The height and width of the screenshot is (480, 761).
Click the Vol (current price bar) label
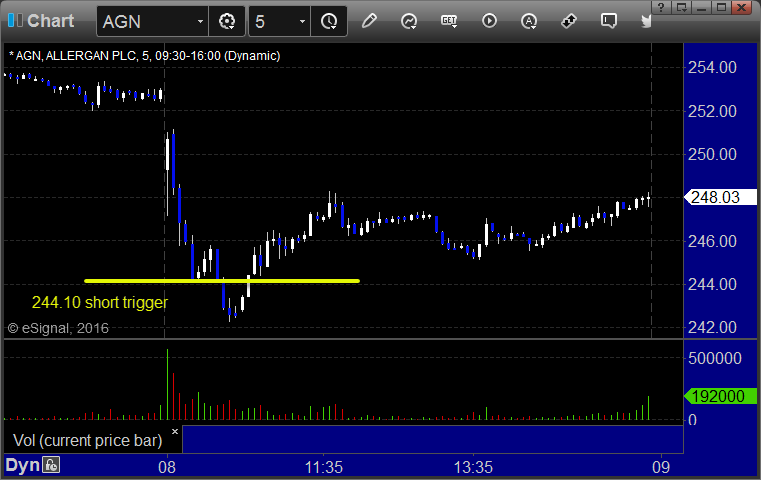(87, 440)
